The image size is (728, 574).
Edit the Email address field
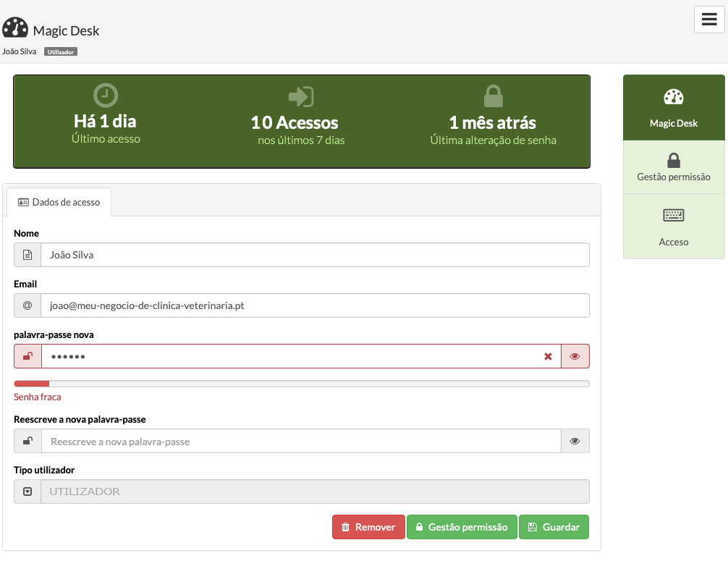316,305
